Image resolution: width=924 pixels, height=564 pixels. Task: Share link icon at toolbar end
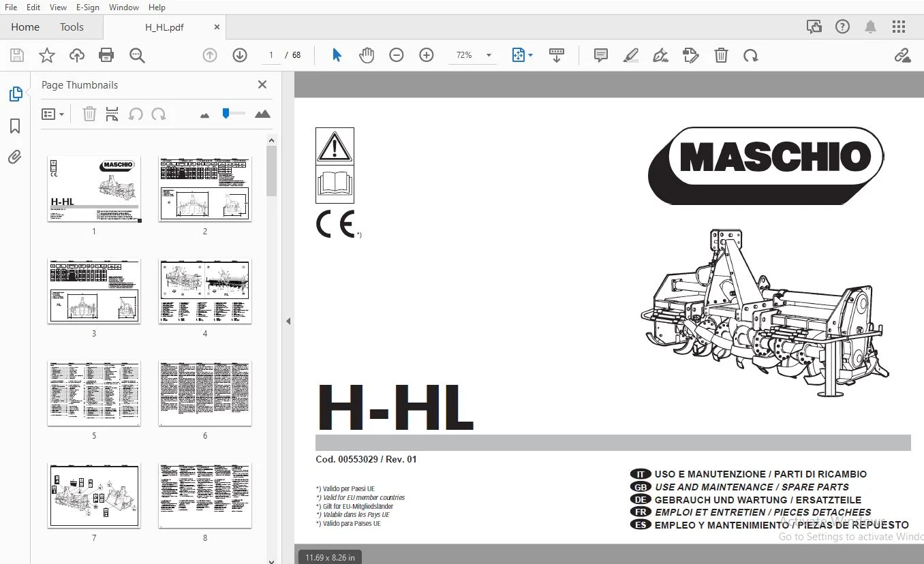coord(903,56)
